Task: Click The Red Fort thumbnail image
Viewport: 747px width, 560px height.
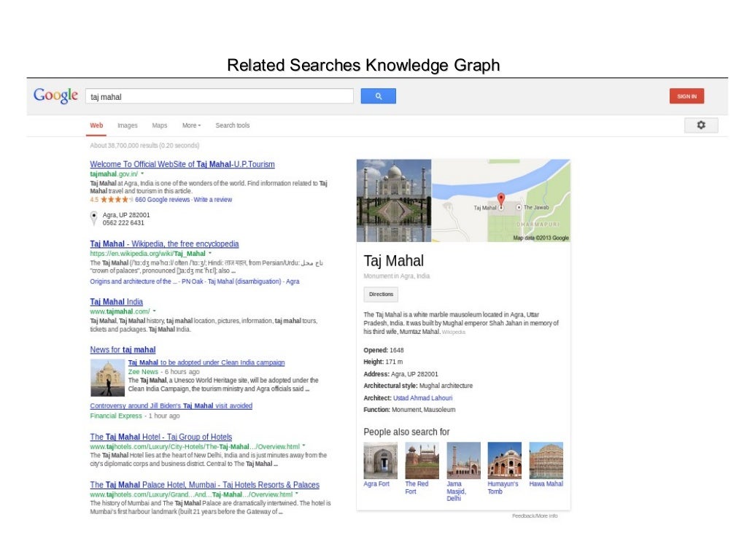Action: point(422,461)
